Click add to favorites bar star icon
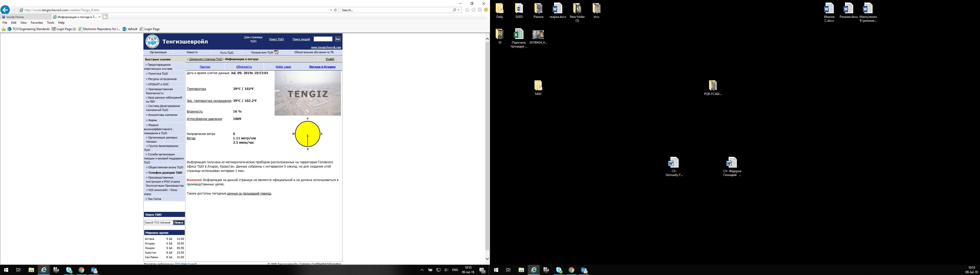Image resolution: width=980 pixels, height=275 pixels. tap(4, 29)
